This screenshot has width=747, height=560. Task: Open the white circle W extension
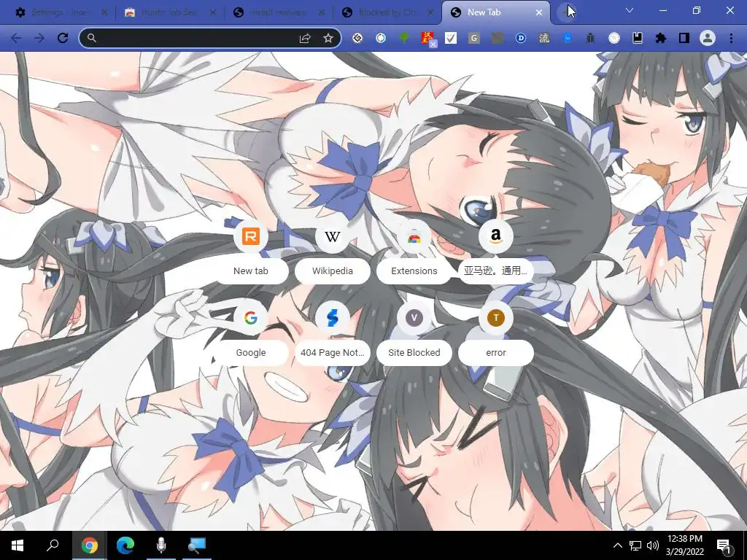[x=614, y=38]
